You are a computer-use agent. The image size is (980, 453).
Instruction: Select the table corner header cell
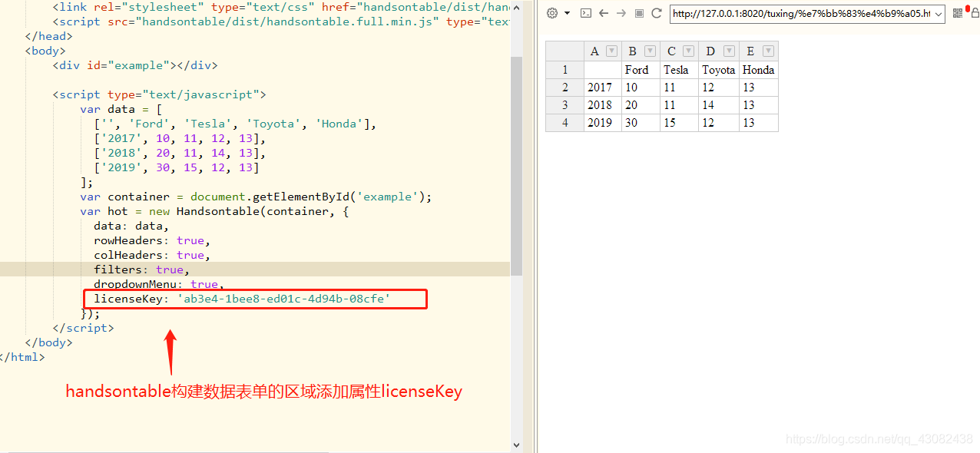coord(565,51)
